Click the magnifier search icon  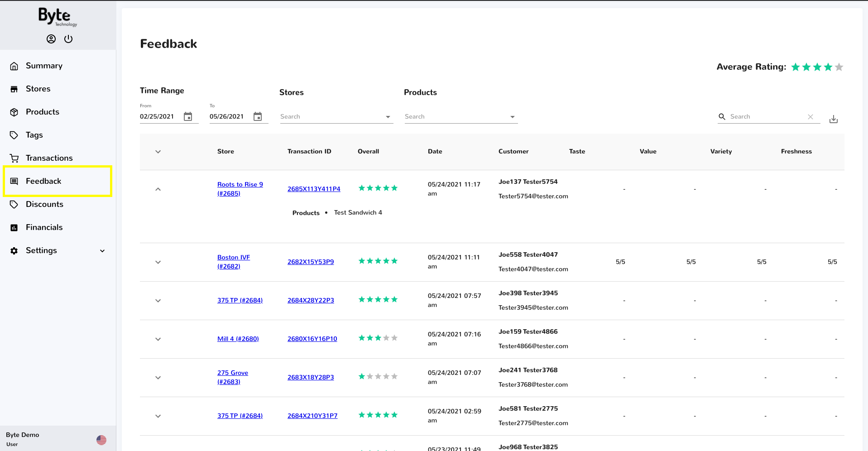tap(722, 117)
